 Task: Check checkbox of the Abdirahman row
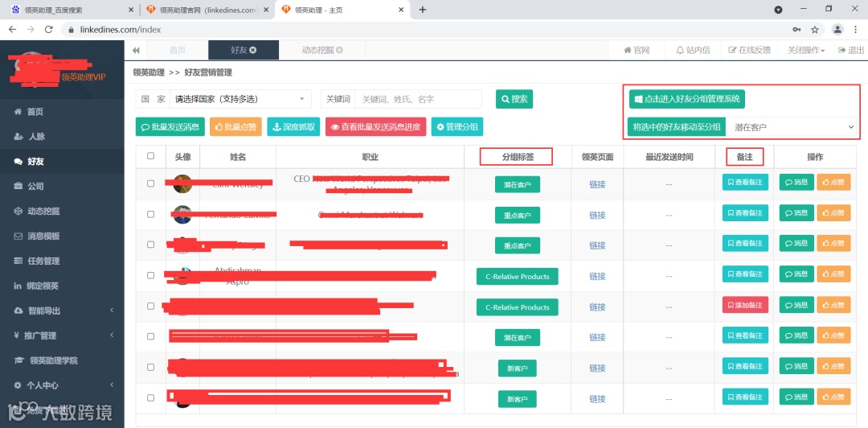pyautogui.click(x=150, y=275)
